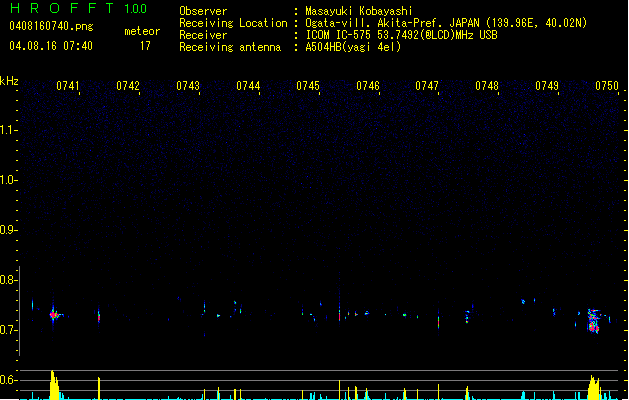
Task: Click the receiver ICOM IC-575 text
Action: tap(340, 35)
